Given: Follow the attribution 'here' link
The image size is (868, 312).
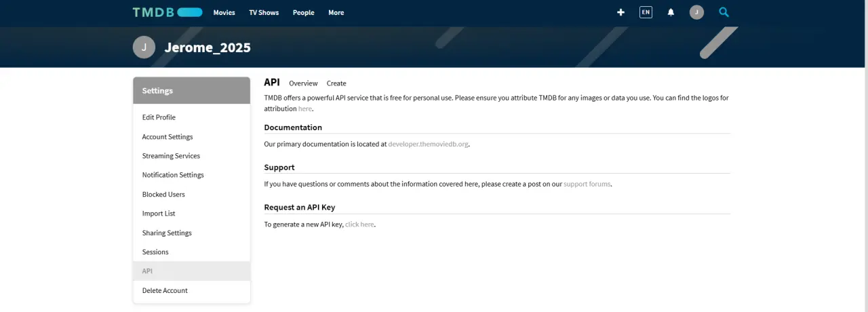Looking at the screenshot, I should (x=305, y=109).
